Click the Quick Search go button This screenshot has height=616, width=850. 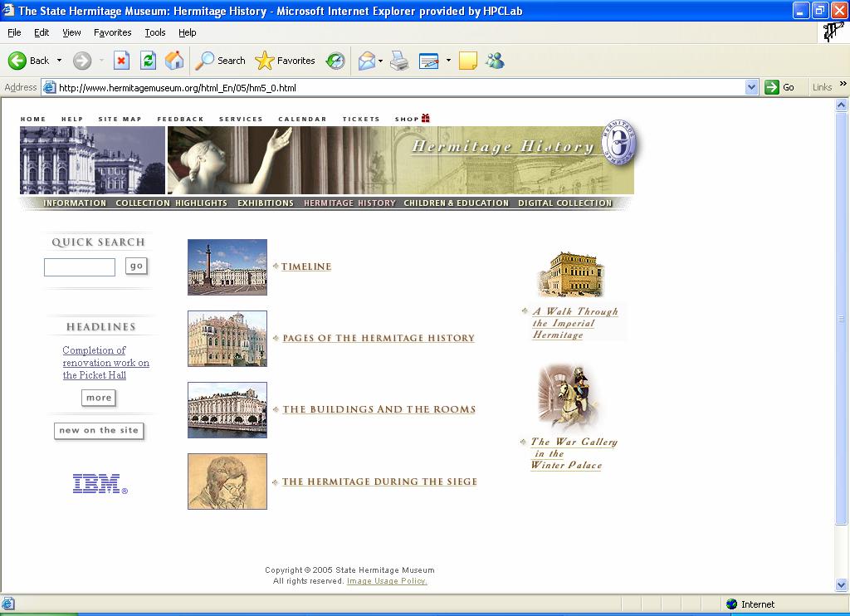(x=136, y=266)
